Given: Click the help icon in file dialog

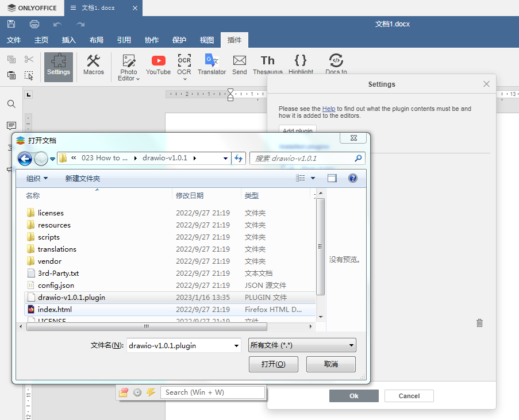Looking at the screenshot, I should 353,178.
